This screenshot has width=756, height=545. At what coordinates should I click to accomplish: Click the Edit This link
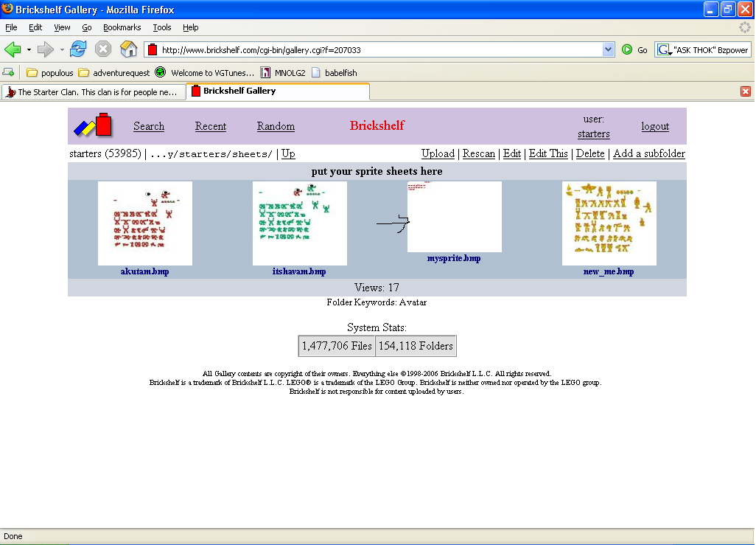(x=548, y=153)
